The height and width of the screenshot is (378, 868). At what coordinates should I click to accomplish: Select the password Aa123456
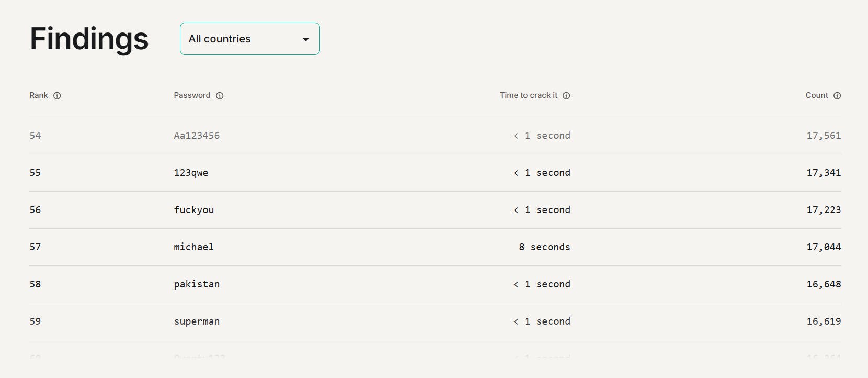coord(197,136)
